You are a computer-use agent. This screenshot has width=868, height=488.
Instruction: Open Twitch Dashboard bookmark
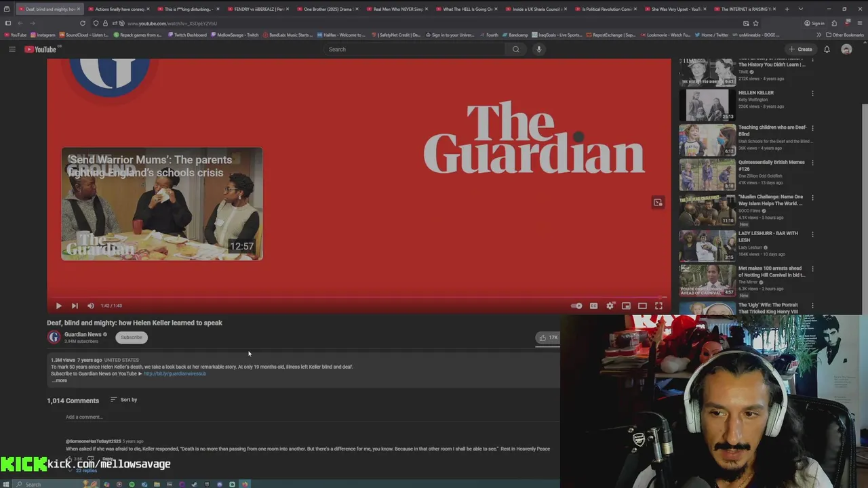(187, 35)
